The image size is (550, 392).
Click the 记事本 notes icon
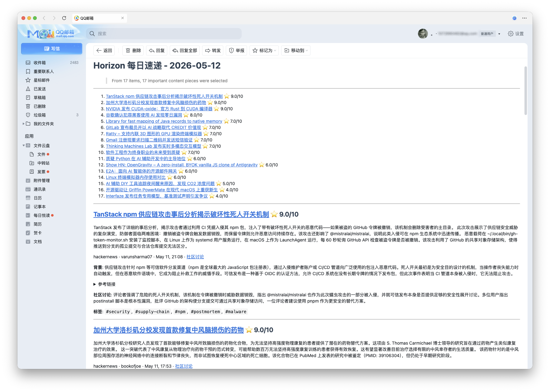(x=28, y=207)
